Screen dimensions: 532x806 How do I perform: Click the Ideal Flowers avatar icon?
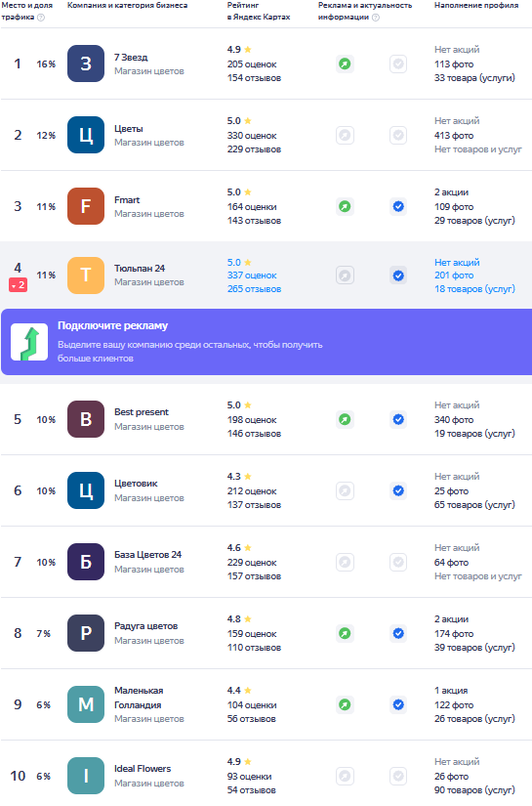(86, 776)
